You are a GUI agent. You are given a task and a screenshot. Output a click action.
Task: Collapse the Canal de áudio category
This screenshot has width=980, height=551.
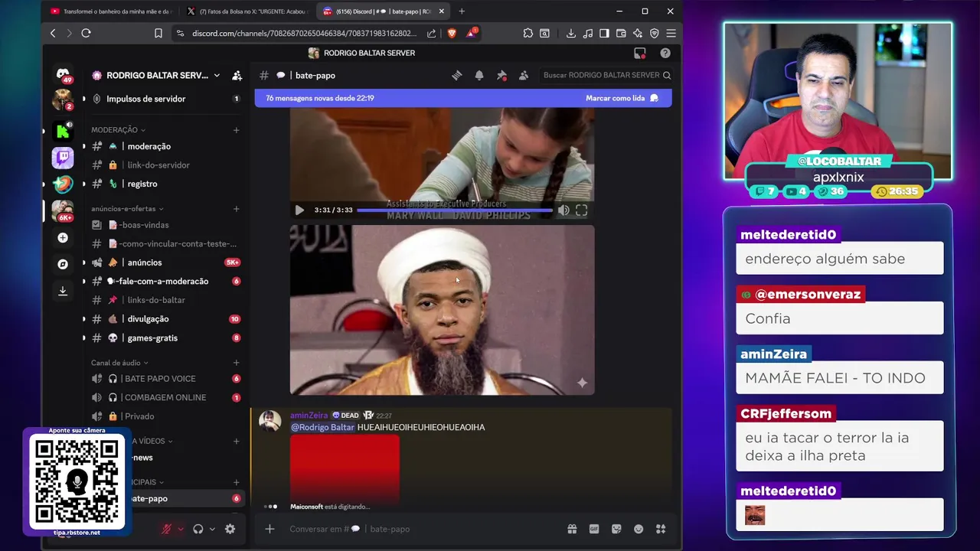click(x=119, y=363)
